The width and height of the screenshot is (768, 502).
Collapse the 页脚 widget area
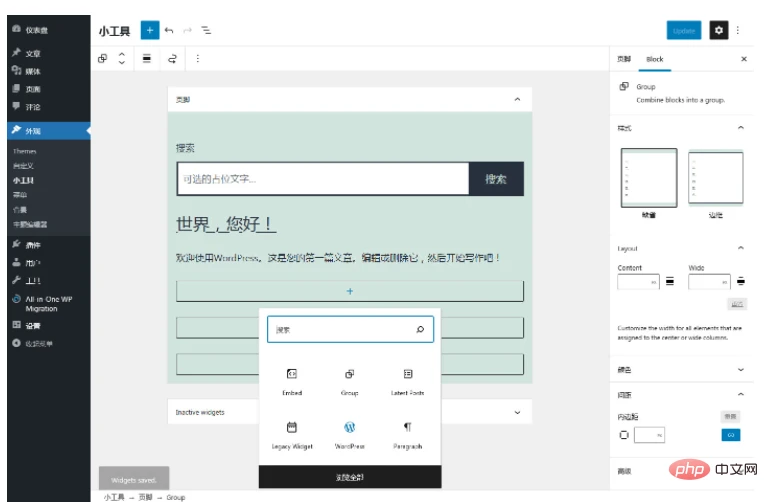[x=517, y=99]
